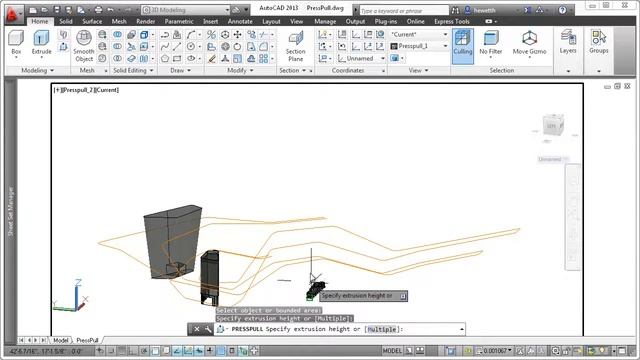Image resolution: width=640 pixels, height=360 pixels.
Task: Select the Box solid tool
Action: 16,43
